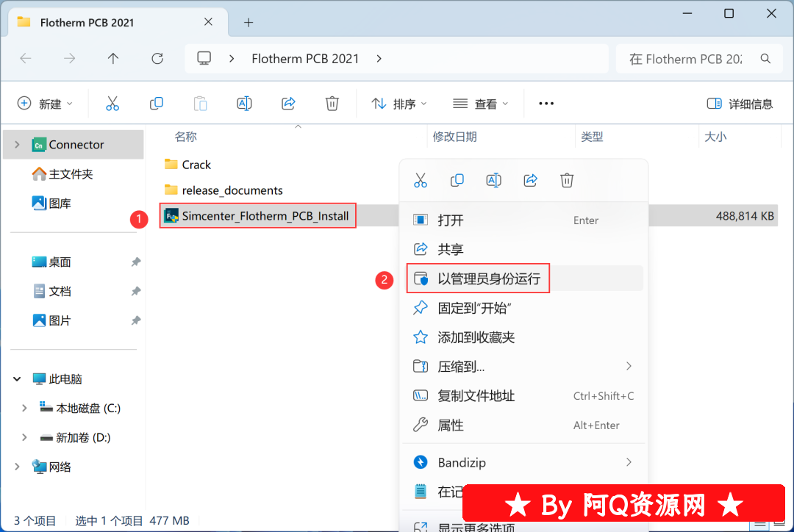The height and width of the screenshot is (532, 794).
Task: Choose 固定到"开始" menu entry
Action: point(525,308)
